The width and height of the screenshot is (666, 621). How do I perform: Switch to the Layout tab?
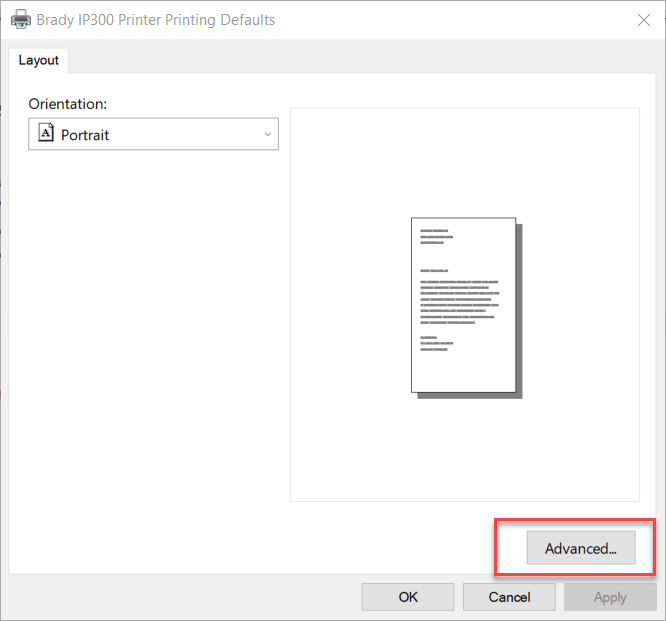point(39,60)
